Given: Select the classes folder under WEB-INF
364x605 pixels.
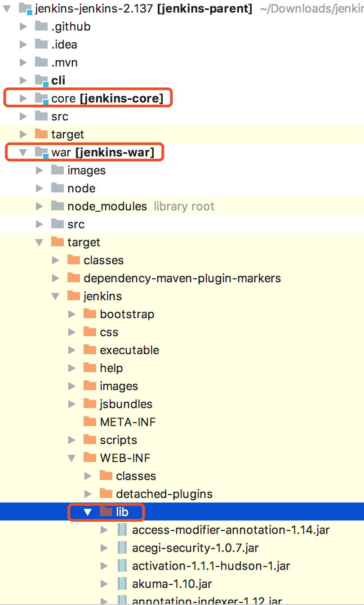Looking at the screenshot, I should (136, 476).
